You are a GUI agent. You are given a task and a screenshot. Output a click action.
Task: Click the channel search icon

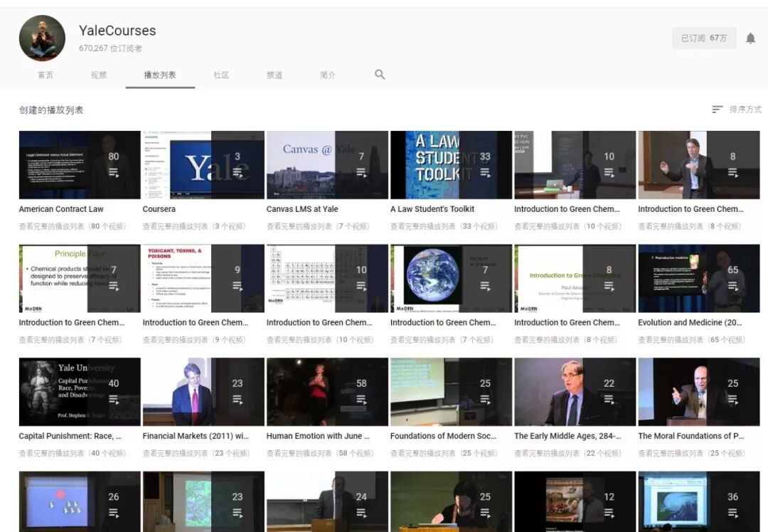[379, 74]
